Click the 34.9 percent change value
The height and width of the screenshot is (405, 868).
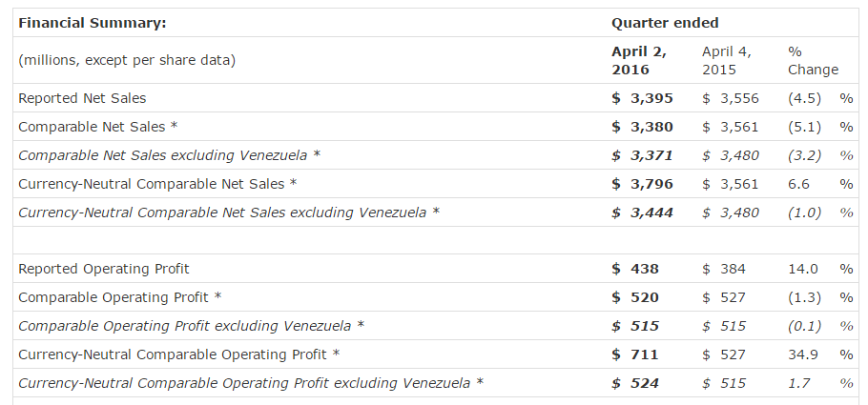pyautogui.click(x=803, y=354)
